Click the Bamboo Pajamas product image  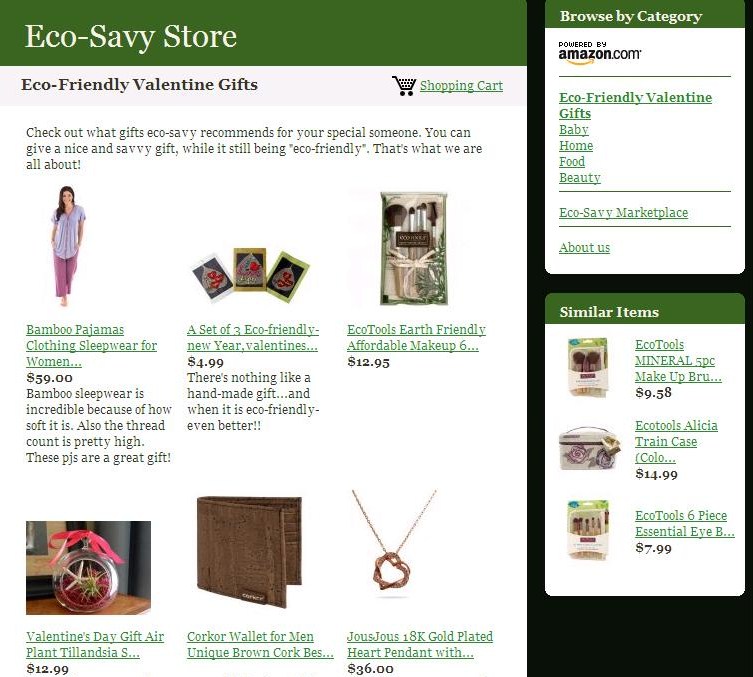[67, 246]
